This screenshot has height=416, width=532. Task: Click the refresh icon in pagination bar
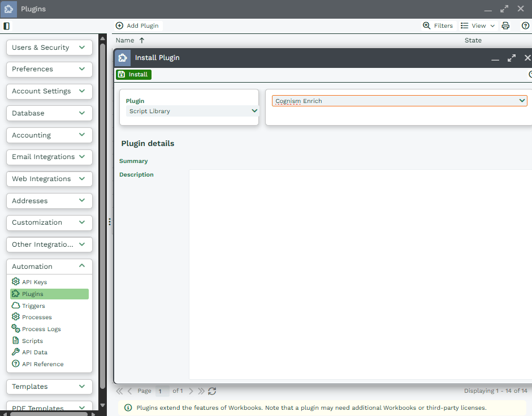tap(212, 391)
